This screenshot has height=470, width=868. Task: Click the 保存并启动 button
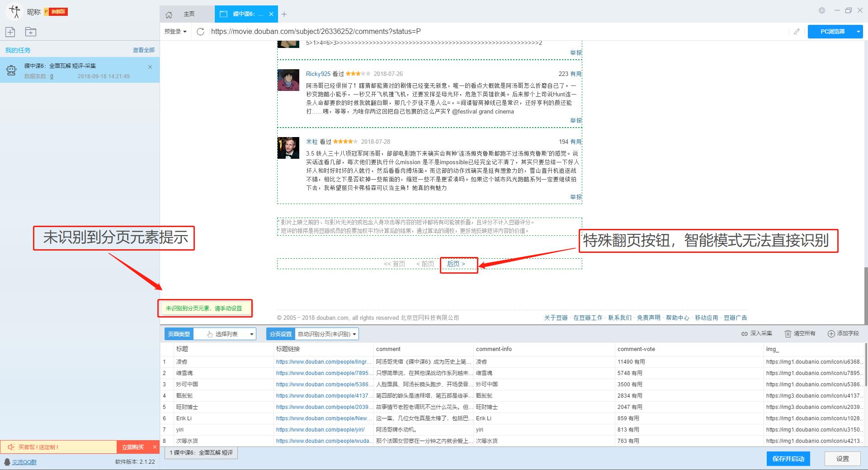pos(788,459)
